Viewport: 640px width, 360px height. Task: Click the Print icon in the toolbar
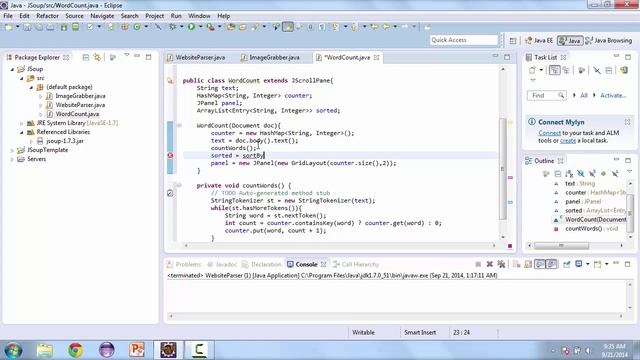[50, 27]
